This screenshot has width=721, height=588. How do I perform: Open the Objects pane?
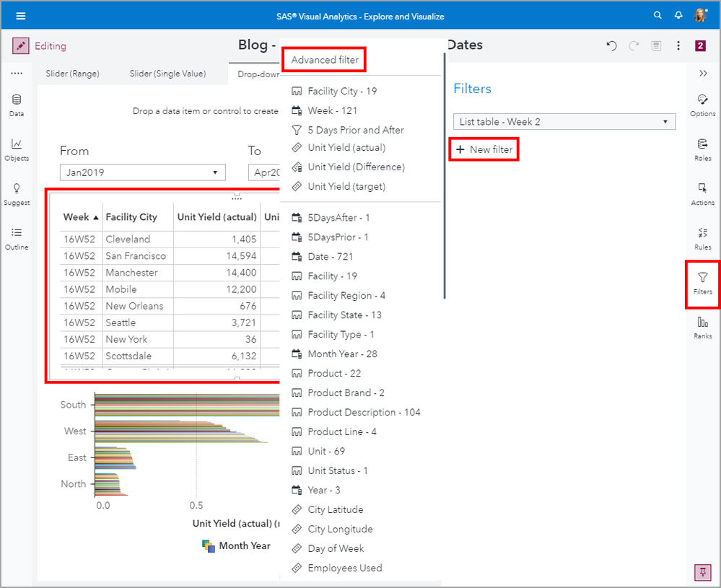coord(16,149)
